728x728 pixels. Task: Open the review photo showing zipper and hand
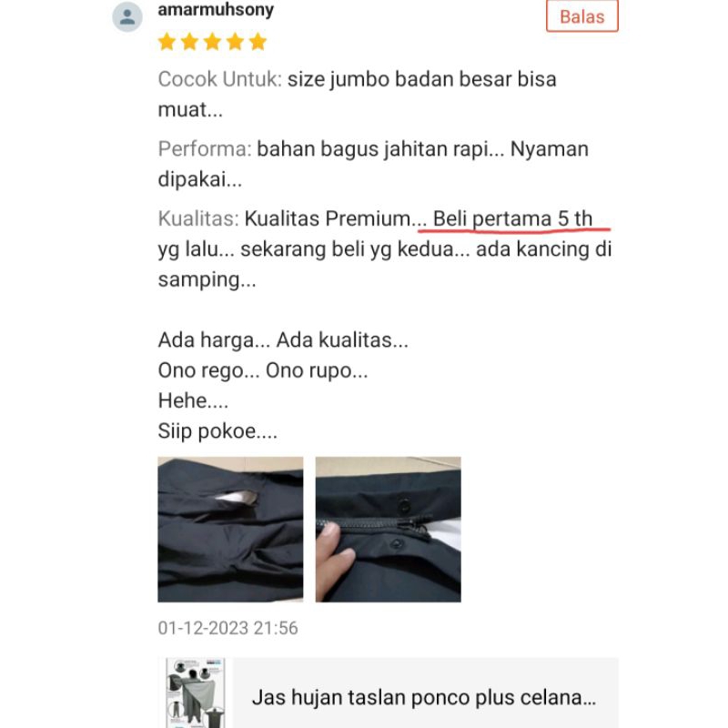pos(389,530)
